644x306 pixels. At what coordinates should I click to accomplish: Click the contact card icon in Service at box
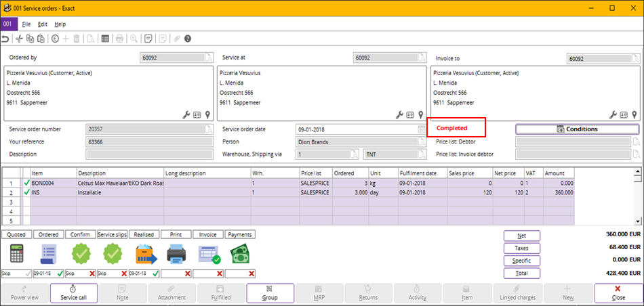tap(410, 115)
